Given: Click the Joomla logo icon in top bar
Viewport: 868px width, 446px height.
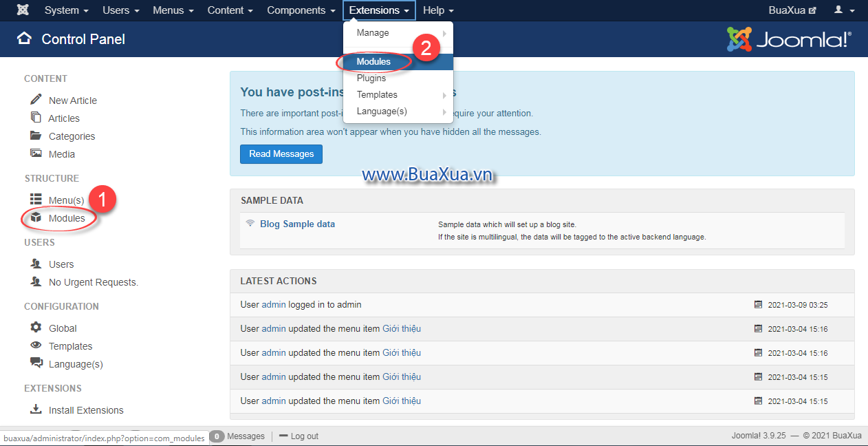Looking at the screenshot, I should 23,10.
